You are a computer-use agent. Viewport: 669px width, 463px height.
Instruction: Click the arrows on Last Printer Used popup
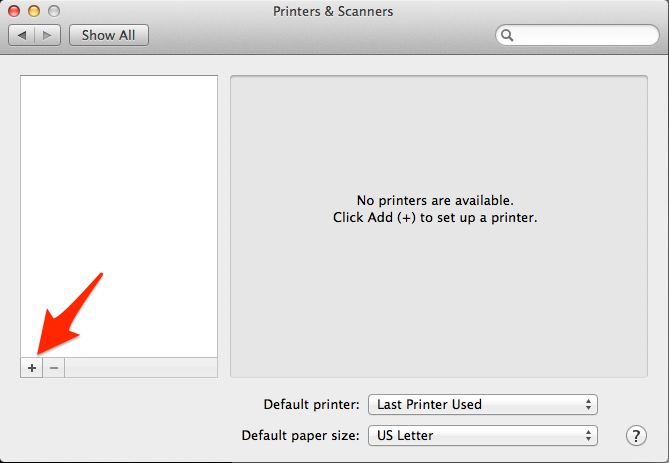588,405
